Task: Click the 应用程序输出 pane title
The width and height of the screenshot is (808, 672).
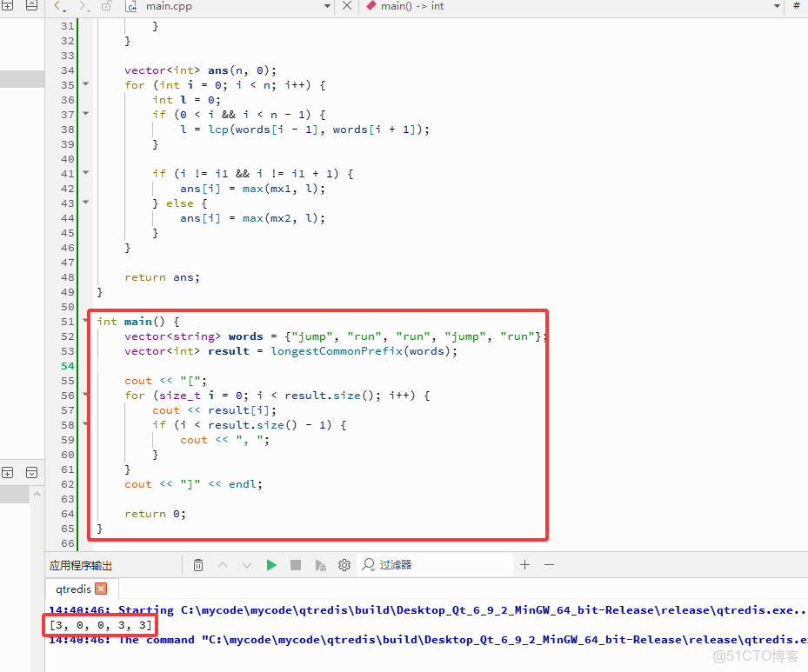Action: click(81, 565)
